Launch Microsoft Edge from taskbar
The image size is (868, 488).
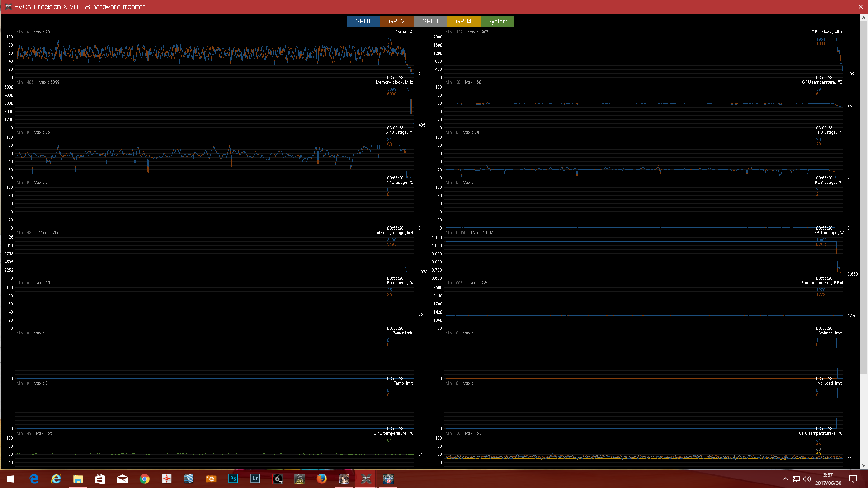click(x=34, y=479)
